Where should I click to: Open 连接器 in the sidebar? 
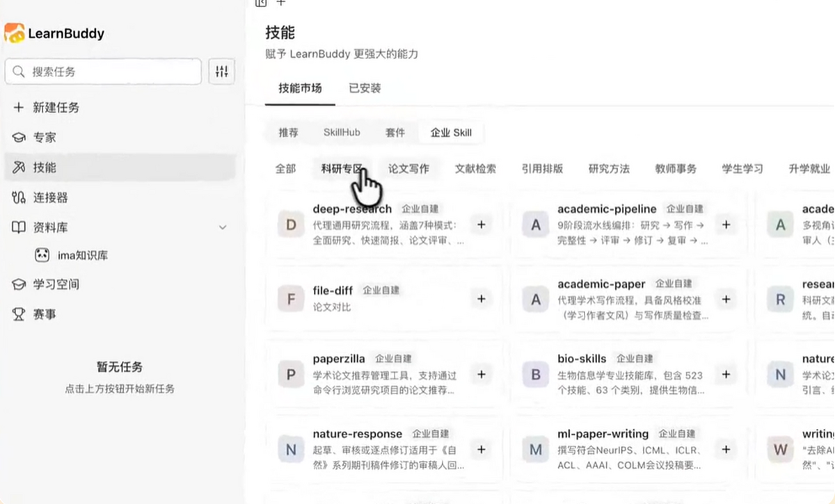pyautogui.click(x=120, y=198)
